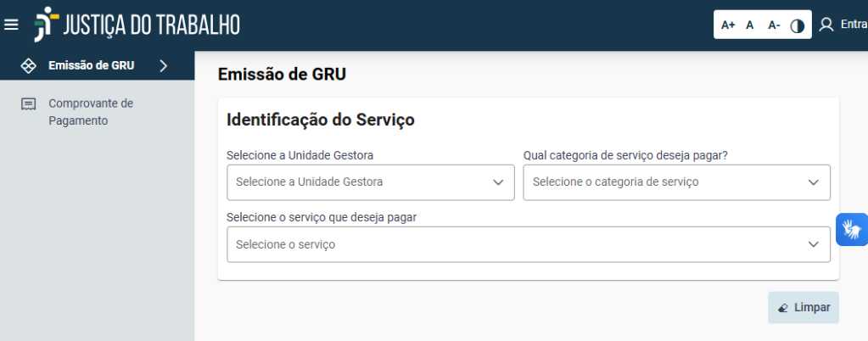
Task: Open the Unidade Gestora dropdown
Action: coord(370,182)
